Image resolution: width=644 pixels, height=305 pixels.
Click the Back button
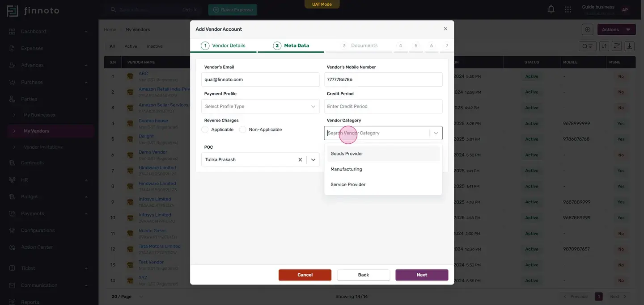(364, 275)
